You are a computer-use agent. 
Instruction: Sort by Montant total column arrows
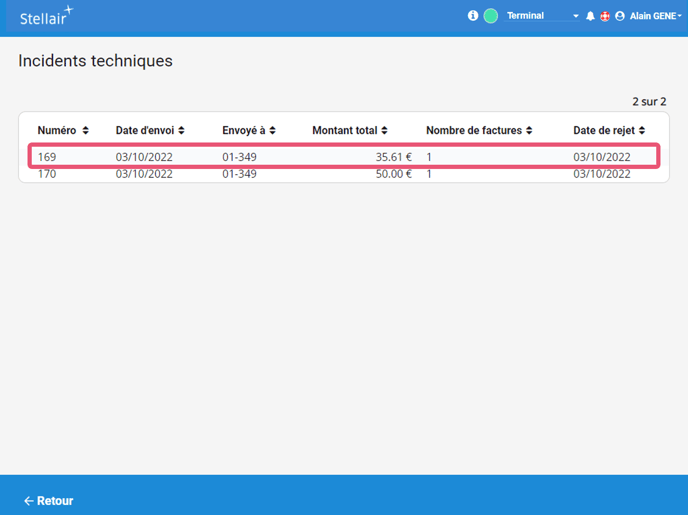(x=385, y=131)
